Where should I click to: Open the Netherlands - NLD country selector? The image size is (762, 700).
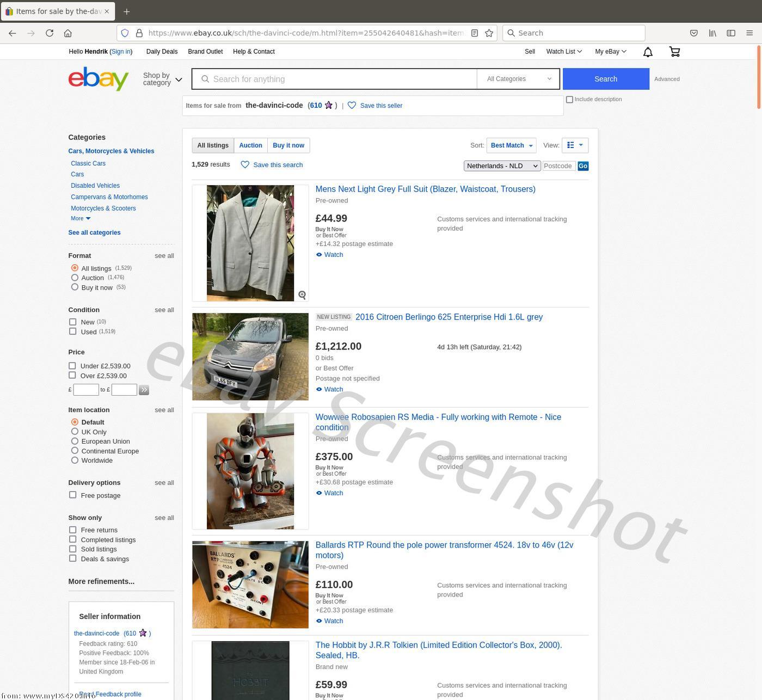(502, 166)
